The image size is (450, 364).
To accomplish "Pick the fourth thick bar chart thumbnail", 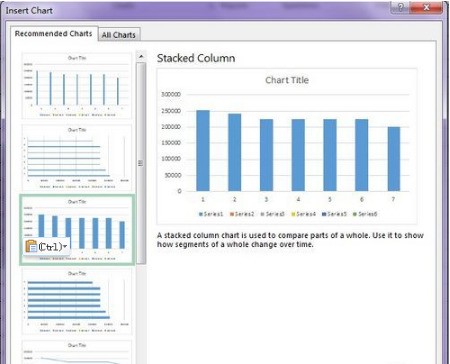I will (77, 301).
